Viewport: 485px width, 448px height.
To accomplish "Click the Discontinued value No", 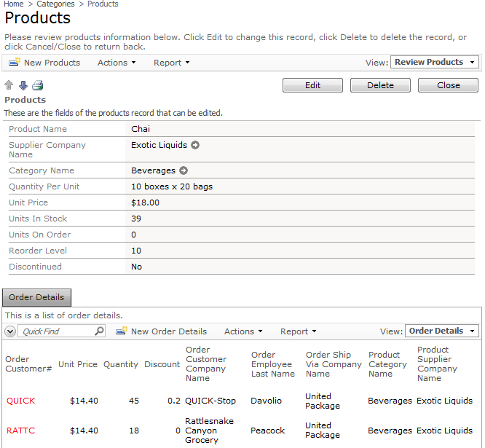I will [136, 267].
